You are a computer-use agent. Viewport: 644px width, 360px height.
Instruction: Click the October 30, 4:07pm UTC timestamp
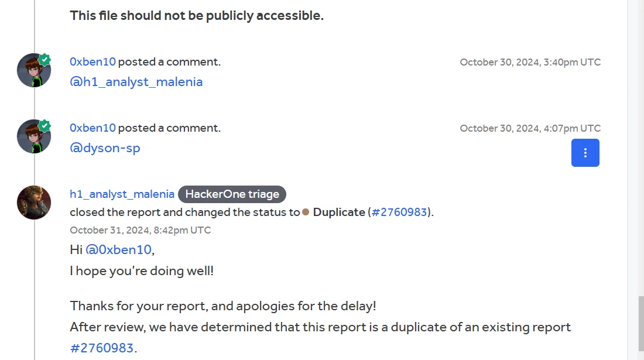530,128
